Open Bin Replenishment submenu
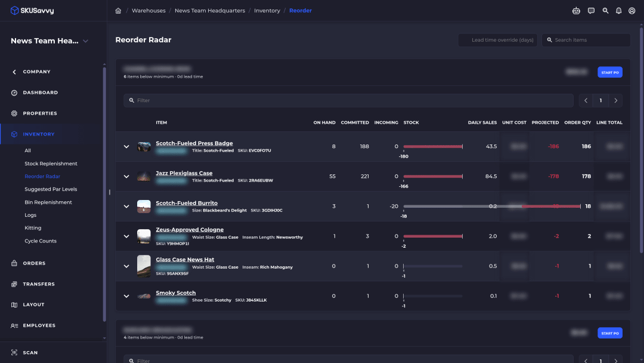 (48, 202)
